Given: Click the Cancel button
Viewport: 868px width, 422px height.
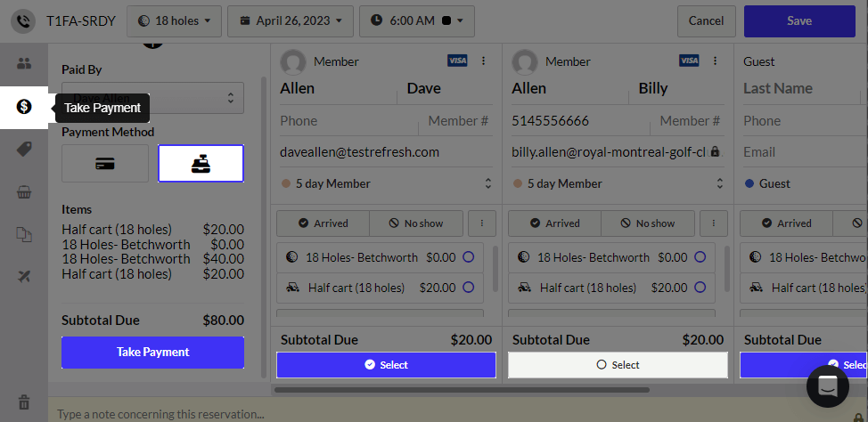Looking at the screenshot, I should pyautogui.click(x=707, y=21).
